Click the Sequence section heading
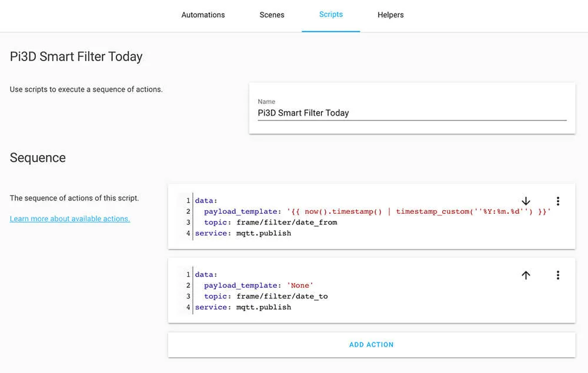 click(x=38, y=157)
